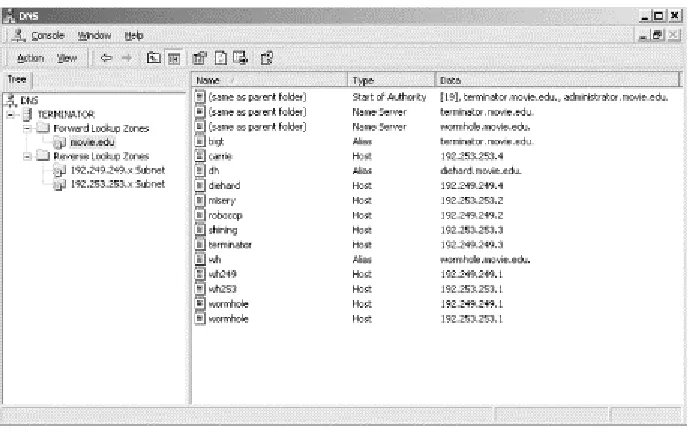The height and width of the screenshot is (432, 688).
Task: Open the View menu
Action: tap(67, 58)
